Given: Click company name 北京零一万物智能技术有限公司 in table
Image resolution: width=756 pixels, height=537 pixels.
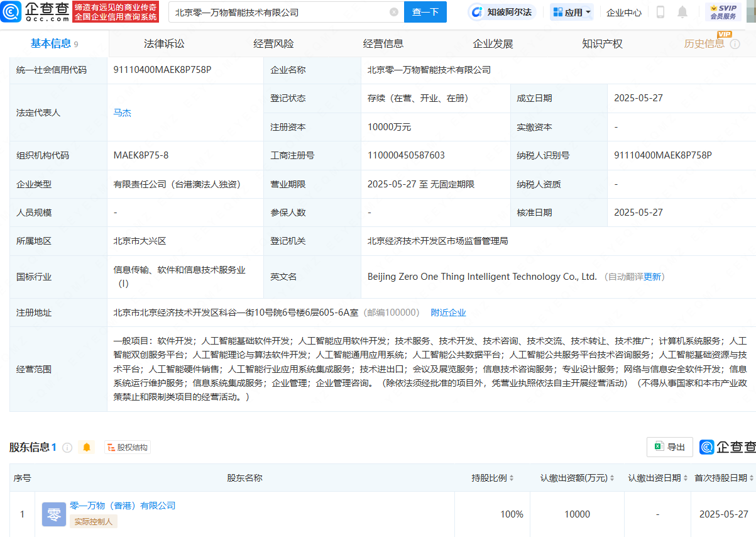Looking at the screenshot, I should (x=429, y=70).
